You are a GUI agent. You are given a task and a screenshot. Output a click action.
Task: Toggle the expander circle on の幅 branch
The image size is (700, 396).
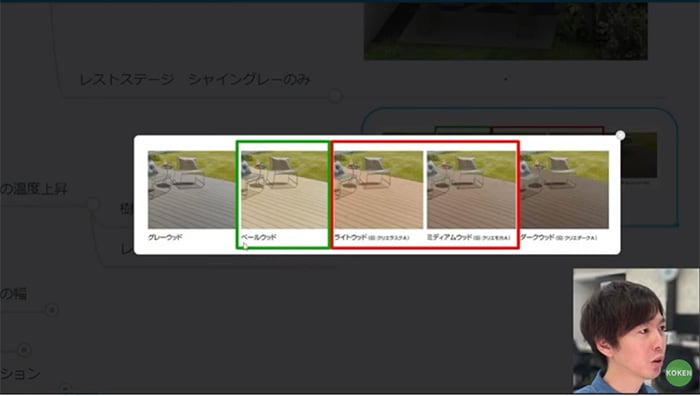52,309
